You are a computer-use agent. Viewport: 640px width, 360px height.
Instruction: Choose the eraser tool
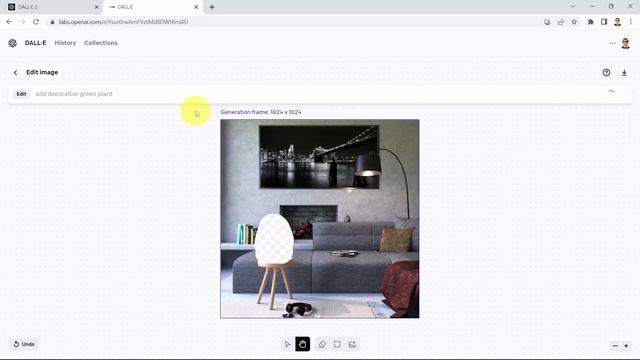click(322, 344)
